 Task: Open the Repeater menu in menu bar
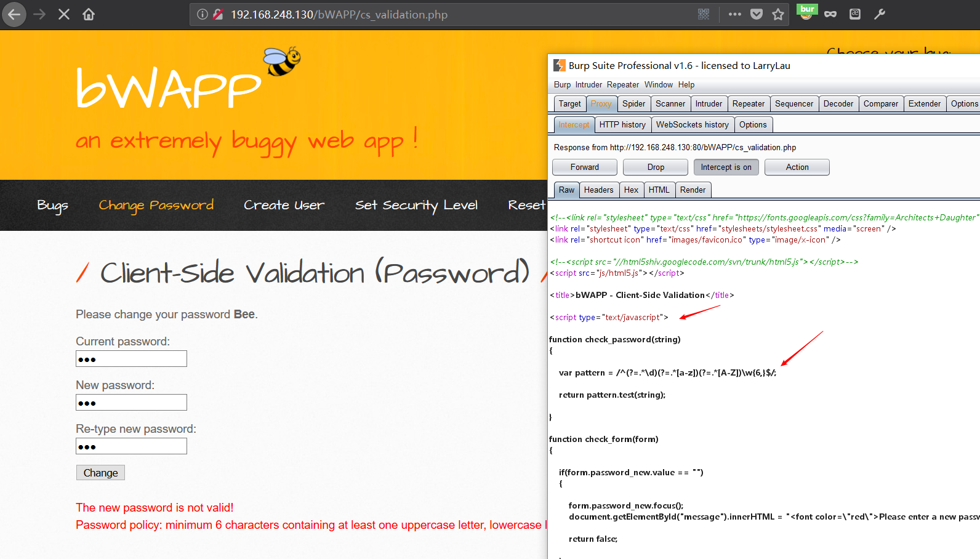pos(623,85)
